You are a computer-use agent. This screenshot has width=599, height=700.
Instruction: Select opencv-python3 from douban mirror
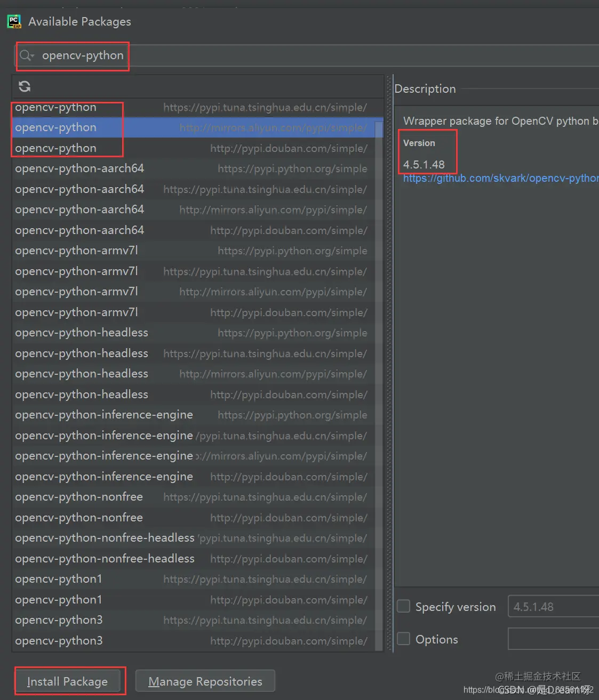(193, 641)
